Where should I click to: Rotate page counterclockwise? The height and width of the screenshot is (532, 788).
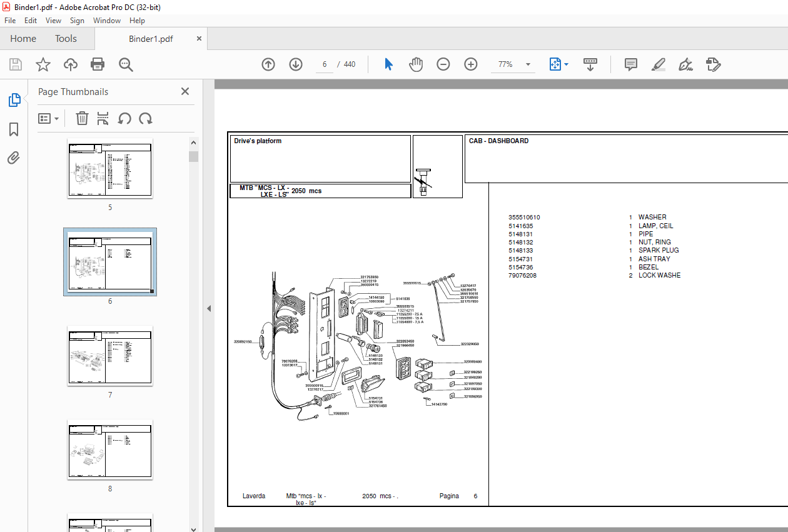point(124,118)
